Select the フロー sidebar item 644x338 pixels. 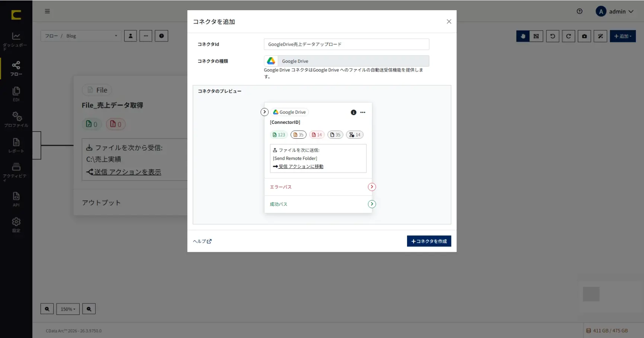point(16,68)
